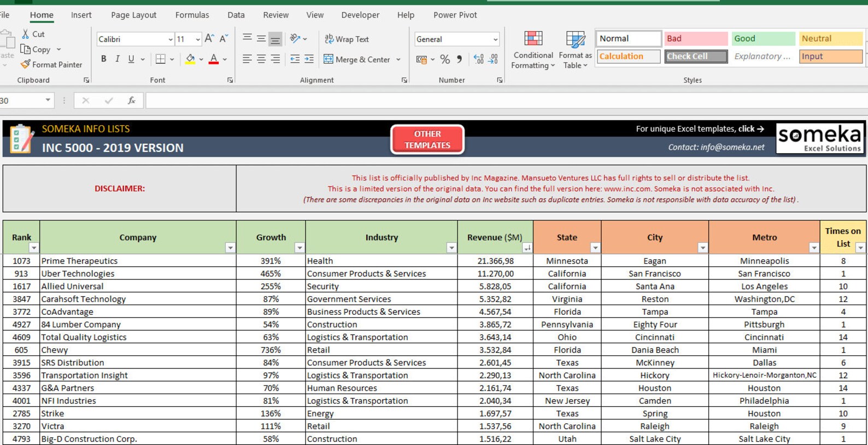This screenshot has width=868, height=445.
Task: Toggle Middle Align
Action: coord(261,39)
